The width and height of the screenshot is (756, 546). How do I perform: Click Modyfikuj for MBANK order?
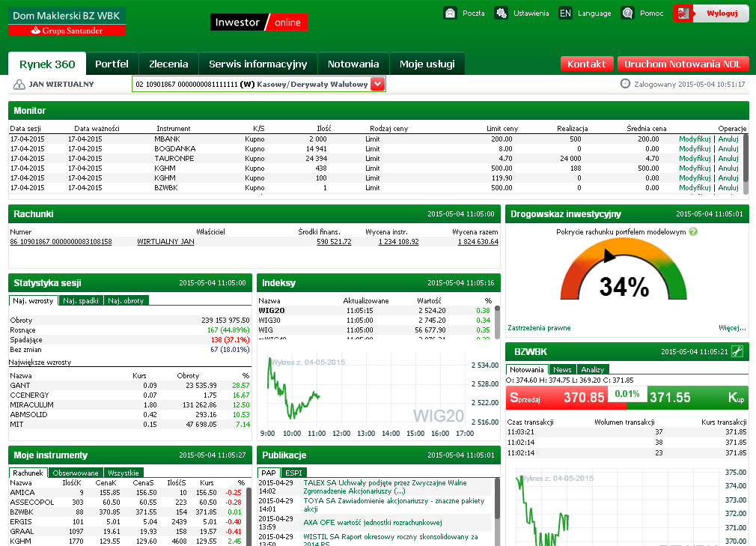click(695, 139)
